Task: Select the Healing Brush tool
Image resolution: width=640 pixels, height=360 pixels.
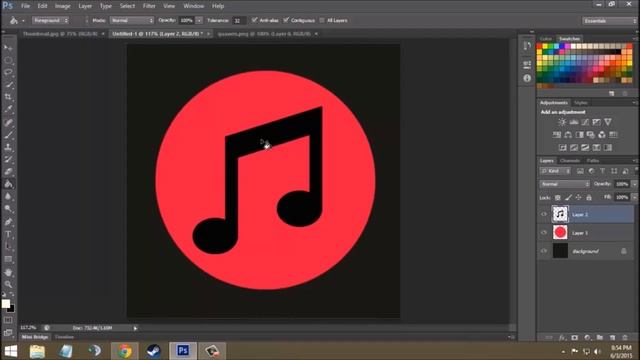Action: (8, 122)
